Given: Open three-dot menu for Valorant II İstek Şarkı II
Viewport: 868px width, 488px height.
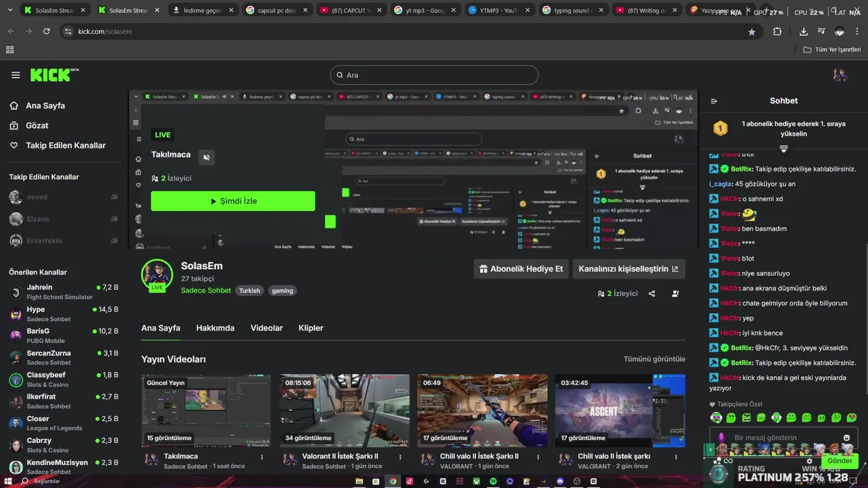Looking at the screenshot, I should point(401,457).
